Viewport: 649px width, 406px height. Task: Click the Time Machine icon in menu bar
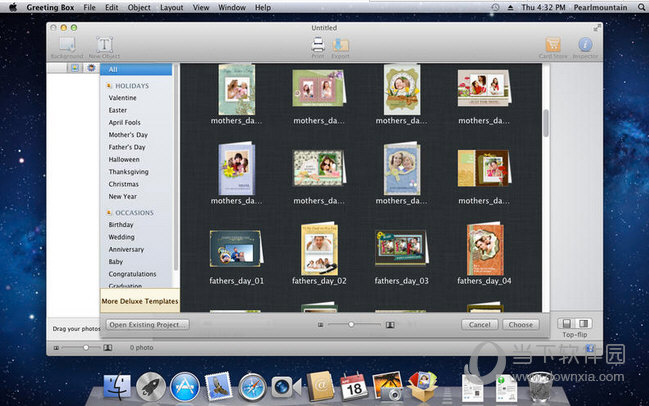pos(495,7)
